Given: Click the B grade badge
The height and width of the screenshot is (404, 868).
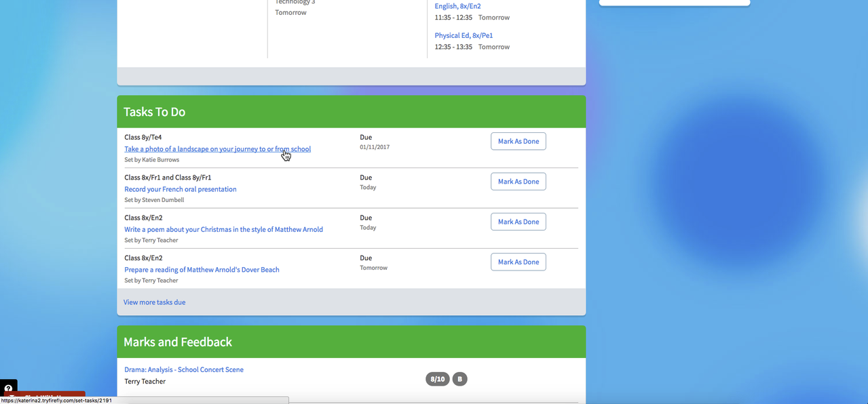Looking at the screenshot, I should coord(459,379).
